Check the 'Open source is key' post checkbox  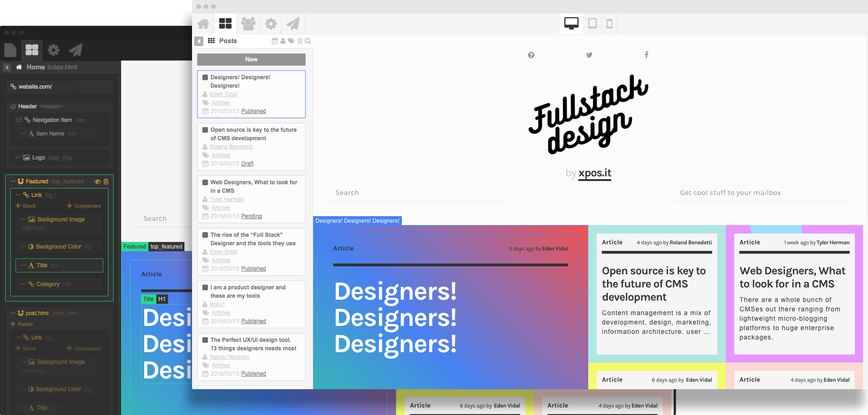point(205,130)
